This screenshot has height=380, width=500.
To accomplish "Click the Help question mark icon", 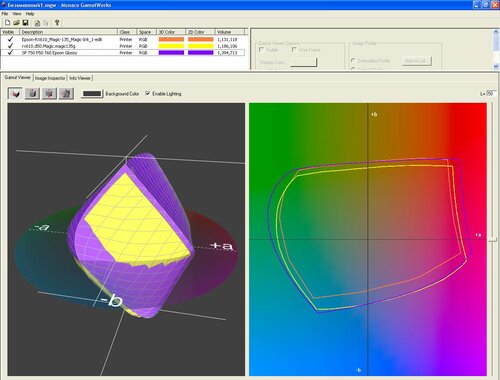I will point(57,23).
